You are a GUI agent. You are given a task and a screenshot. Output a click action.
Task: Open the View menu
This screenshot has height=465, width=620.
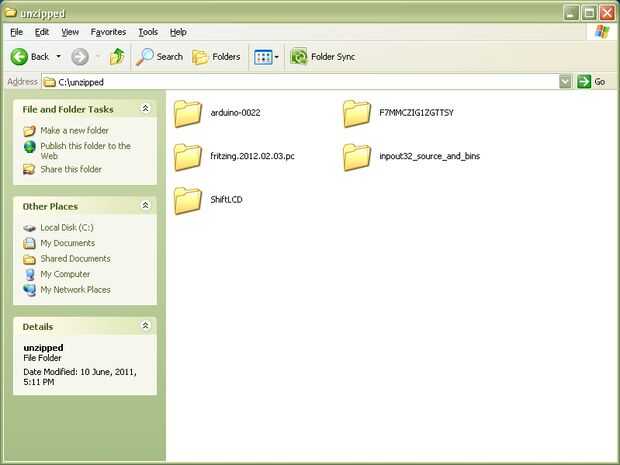[x=70, y=32]
